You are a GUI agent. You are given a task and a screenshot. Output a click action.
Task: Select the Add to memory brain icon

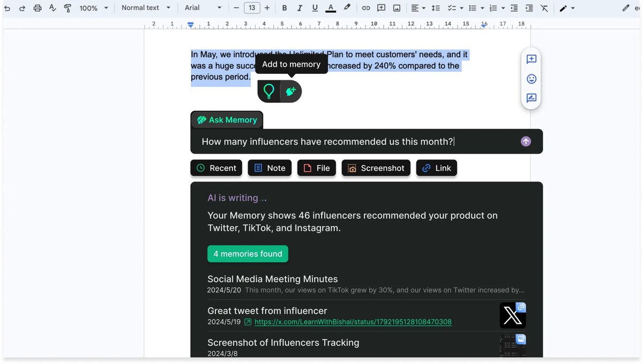290,91
